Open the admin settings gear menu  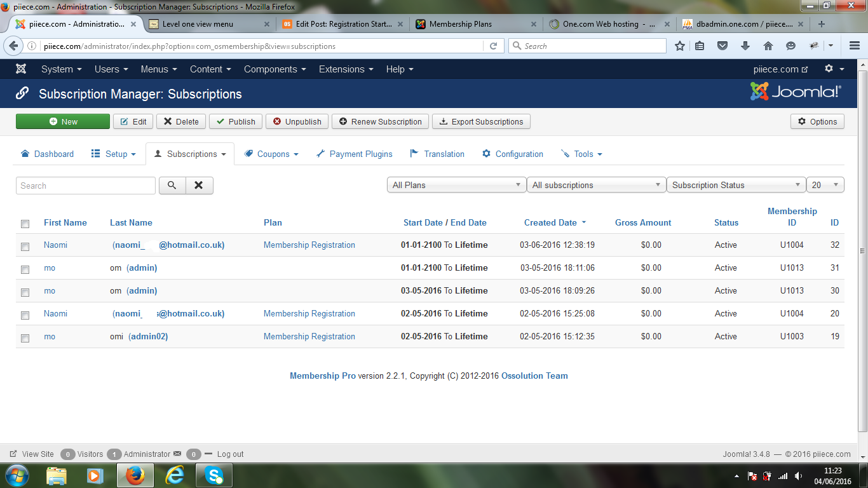[834, 69]
